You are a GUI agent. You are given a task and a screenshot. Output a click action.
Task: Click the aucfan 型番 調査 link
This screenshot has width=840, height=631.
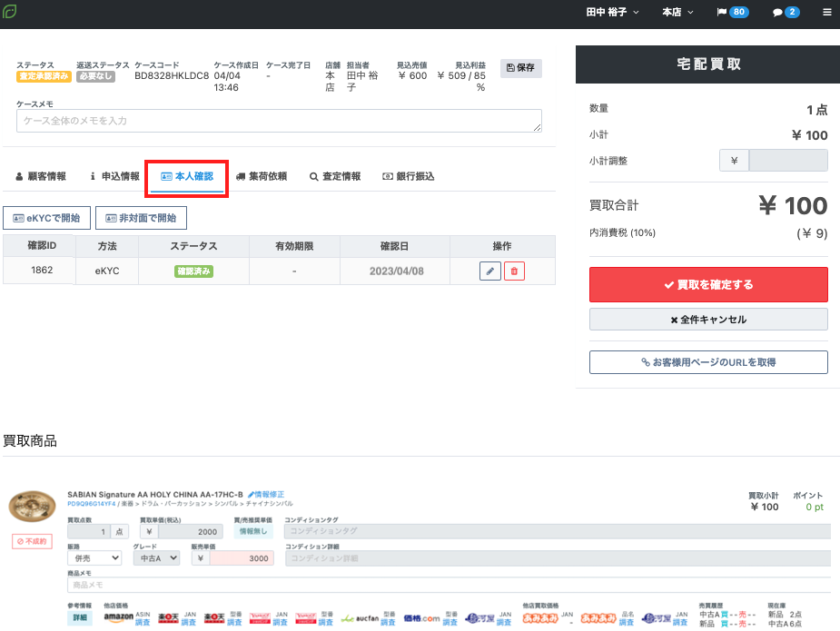388,623
